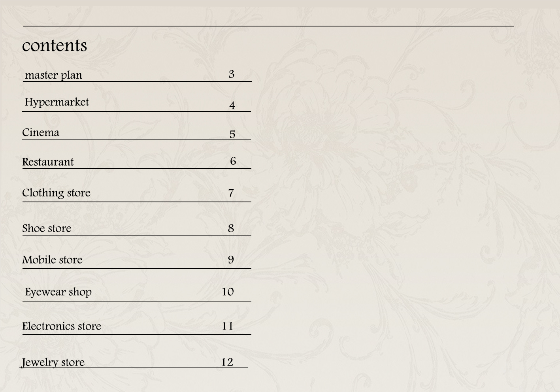The width and height of the screenshot is (560, 392).
Task: Click the Shoe store entry
Action: pyautogui.click(x=47, y=228)
